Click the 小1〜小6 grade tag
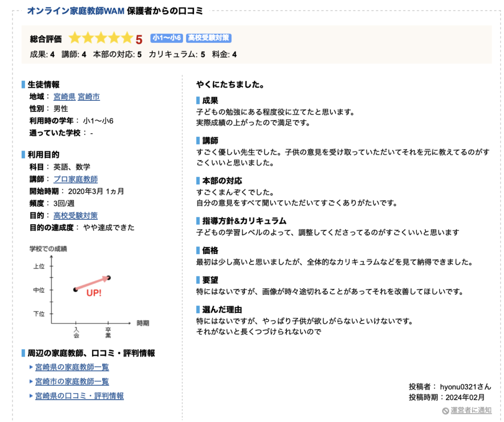 pos(166,38)
